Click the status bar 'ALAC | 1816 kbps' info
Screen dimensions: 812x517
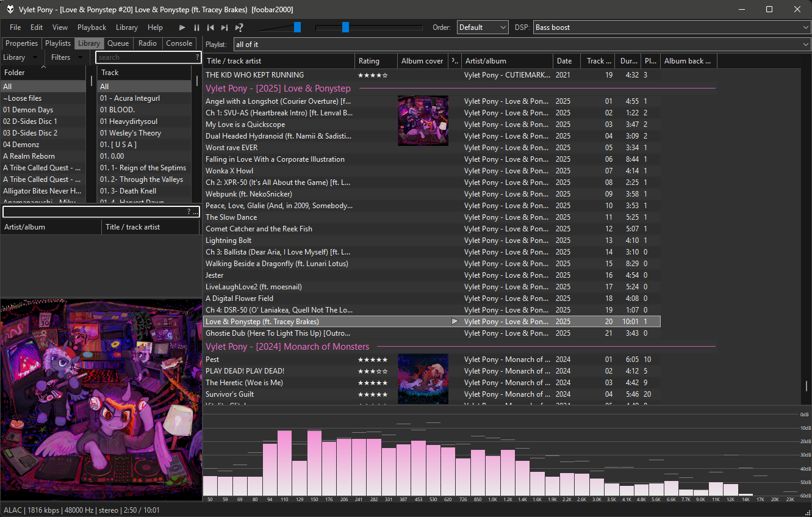pos(32,510)
